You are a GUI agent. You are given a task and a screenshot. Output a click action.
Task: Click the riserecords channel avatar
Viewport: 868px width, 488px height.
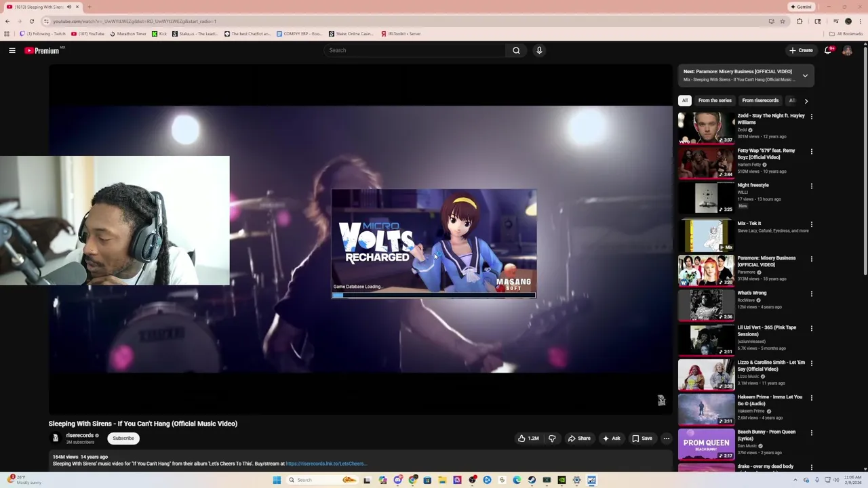56,438
